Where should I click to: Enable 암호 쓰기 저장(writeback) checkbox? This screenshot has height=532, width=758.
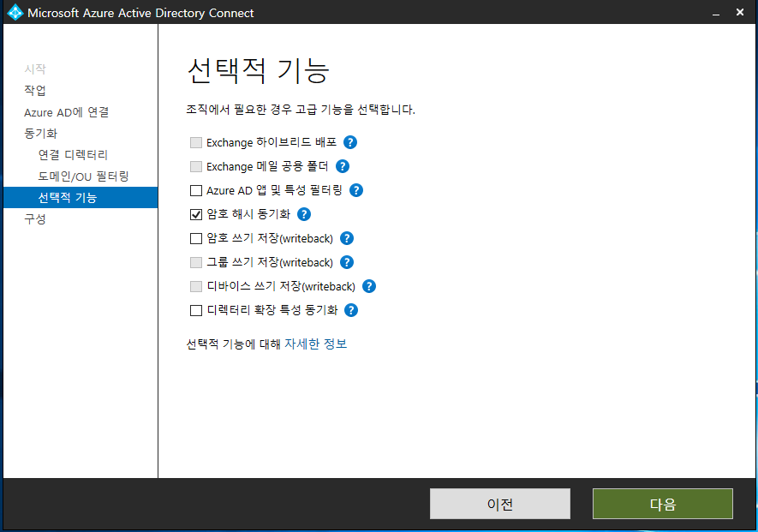(196, 238)
